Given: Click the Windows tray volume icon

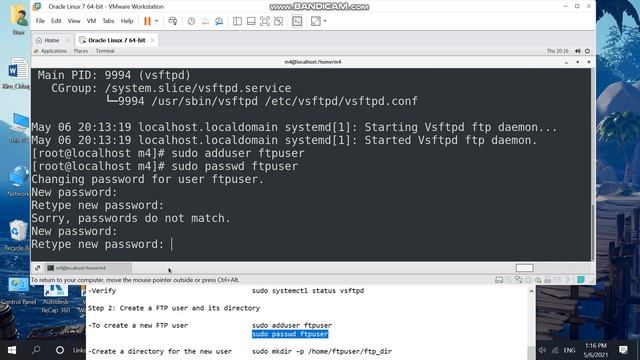Looking at the screenshot, I should [x=542, y=350].
